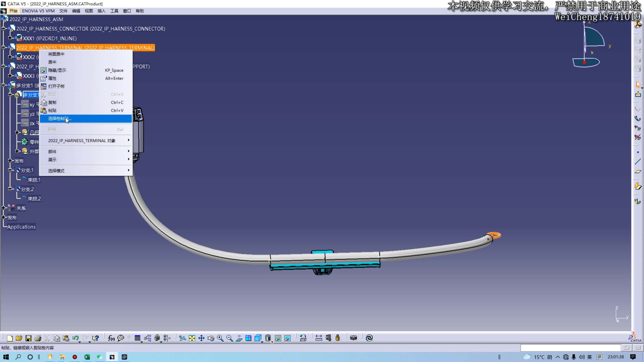Click the Measure Between ruler icon
Viewport: 644px width, 362px height.
pos(319,338)
